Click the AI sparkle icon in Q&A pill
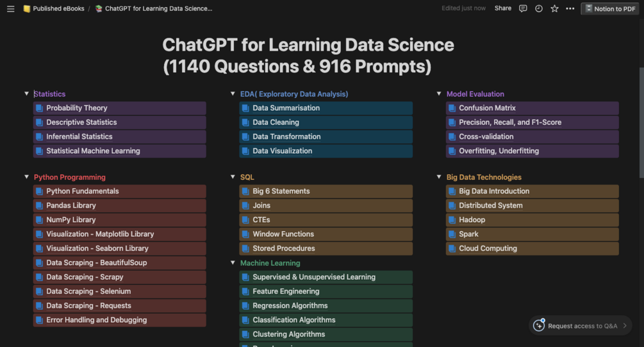 539,326
